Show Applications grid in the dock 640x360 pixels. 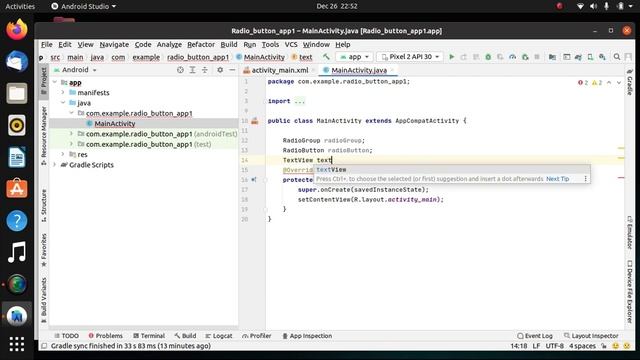[x=17, y=344]
